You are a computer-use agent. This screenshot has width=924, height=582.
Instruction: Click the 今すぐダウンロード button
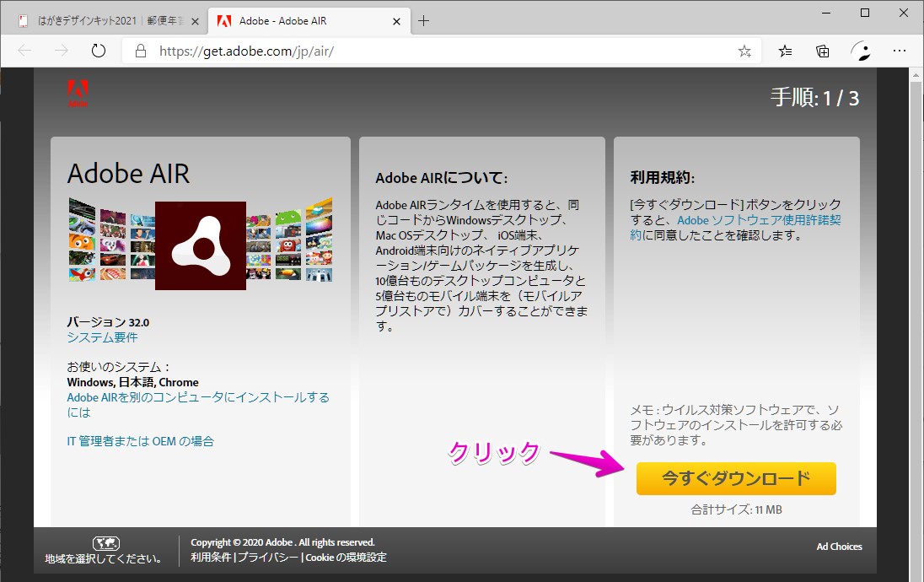[736, 478]
